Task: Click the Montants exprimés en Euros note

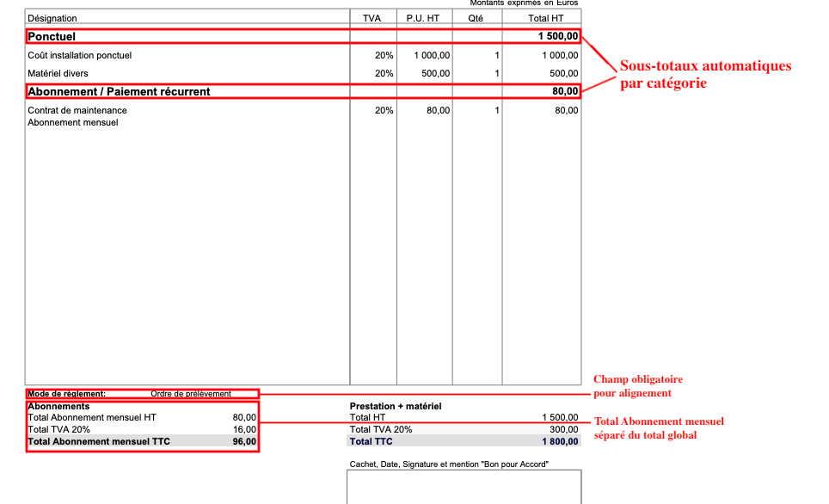Action: pyautogui.click(x=524, y=3)
